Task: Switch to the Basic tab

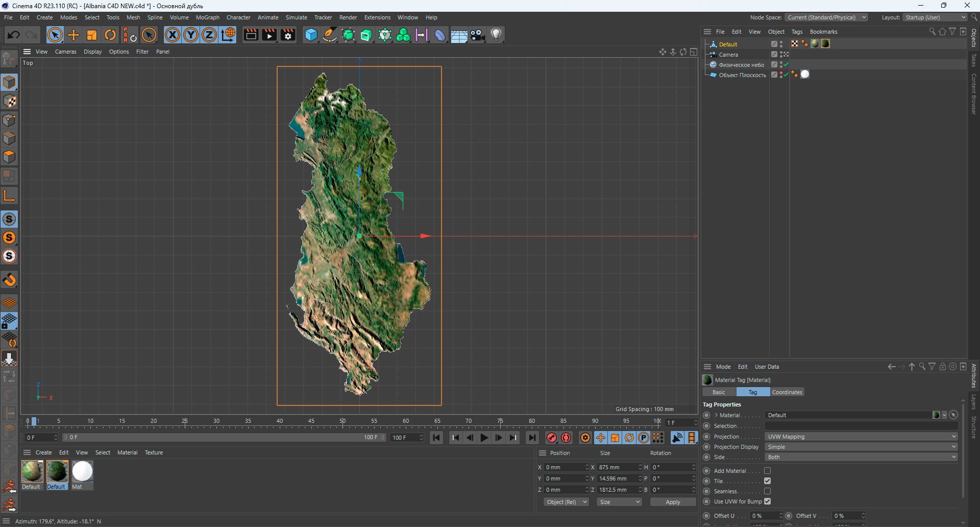Action: (719, 392)
